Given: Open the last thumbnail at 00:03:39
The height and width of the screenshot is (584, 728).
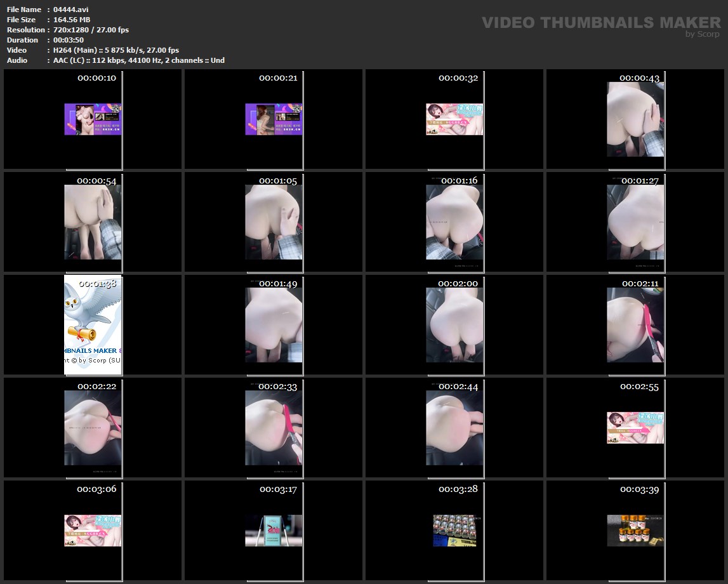Looking at the screenshot, I should tap(635, 531).
